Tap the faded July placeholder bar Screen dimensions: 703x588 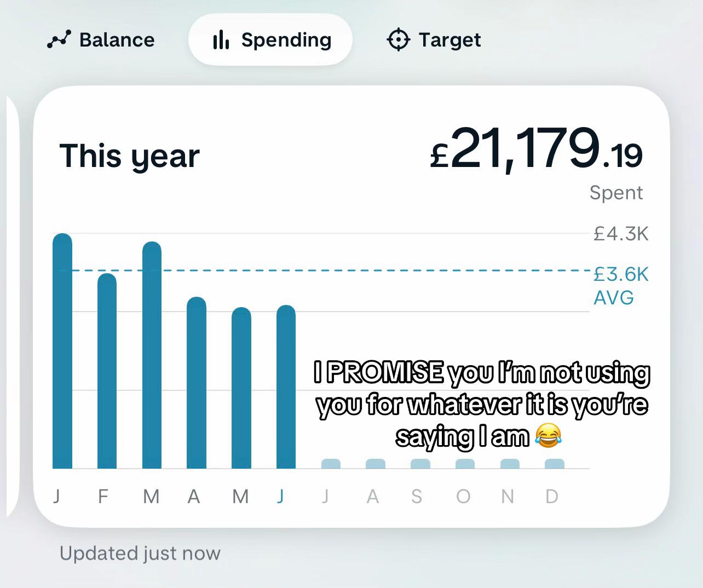(x=331, y=464)
